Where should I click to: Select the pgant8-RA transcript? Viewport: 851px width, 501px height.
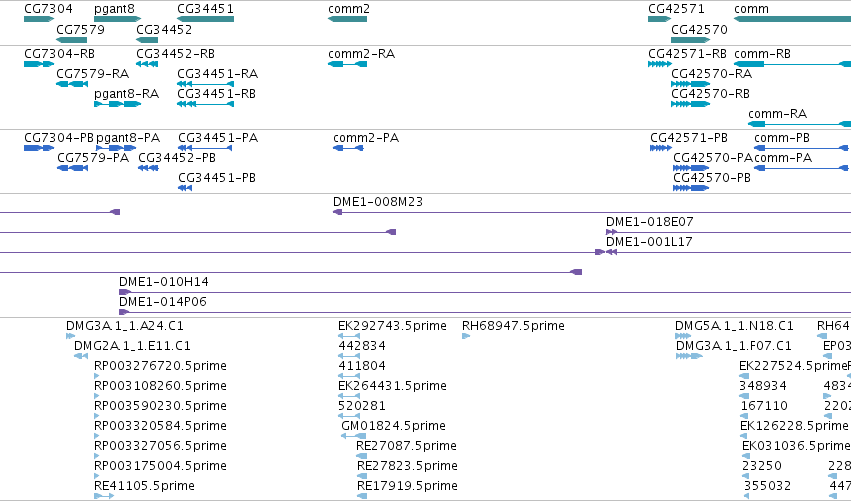tap(117, 104)
